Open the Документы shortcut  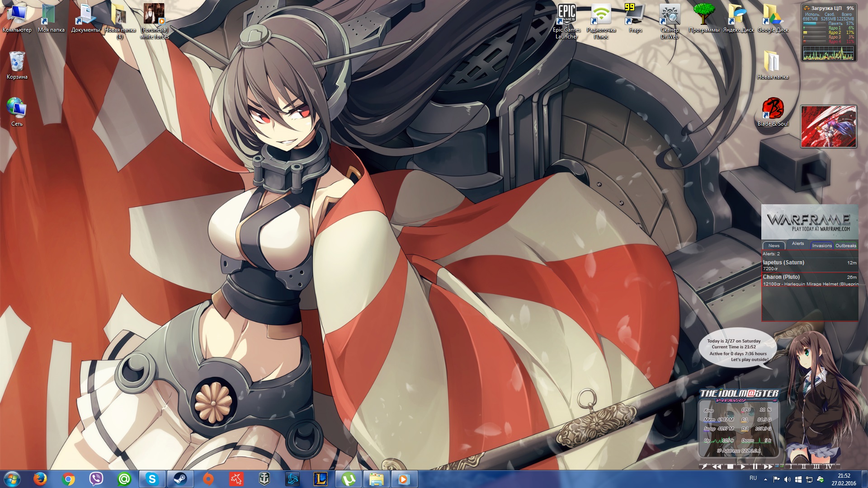pos(85,19)
